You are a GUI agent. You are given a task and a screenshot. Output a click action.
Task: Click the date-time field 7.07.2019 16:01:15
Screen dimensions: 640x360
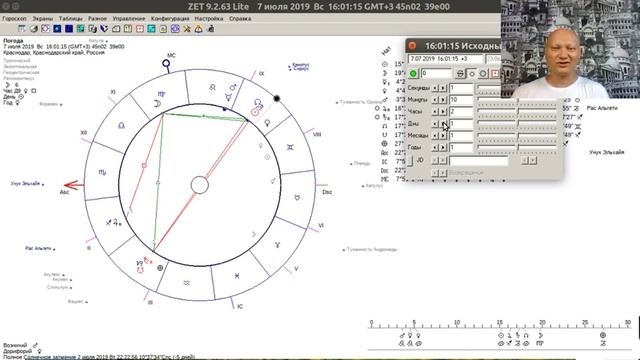point(446,59)
